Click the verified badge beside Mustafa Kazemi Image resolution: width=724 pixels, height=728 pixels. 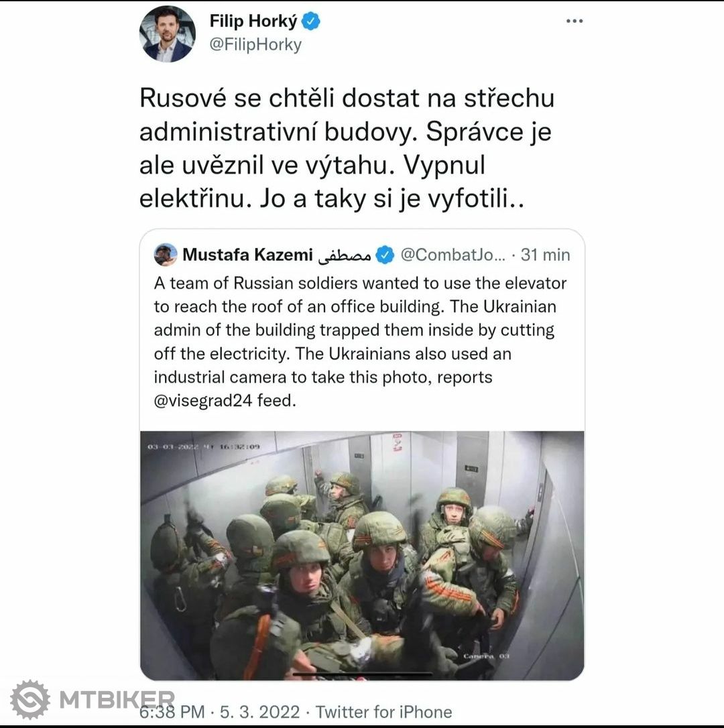tap(385, 255)
